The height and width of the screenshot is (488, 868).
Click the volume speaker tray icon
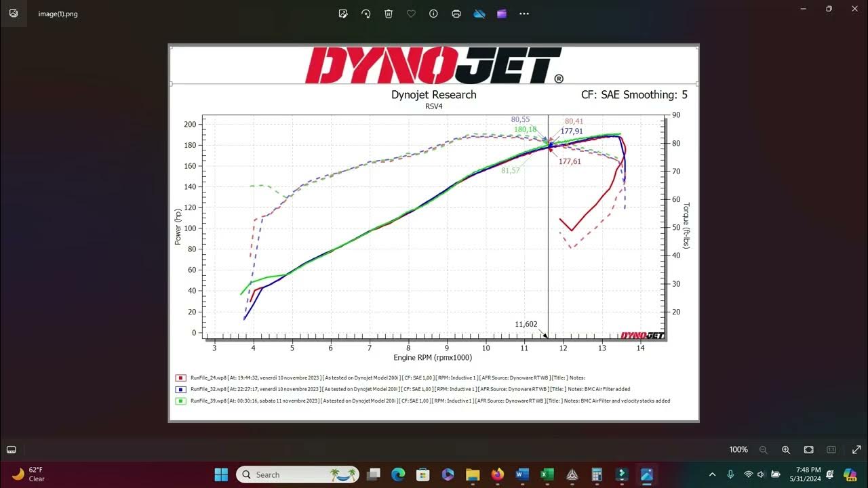761,474
